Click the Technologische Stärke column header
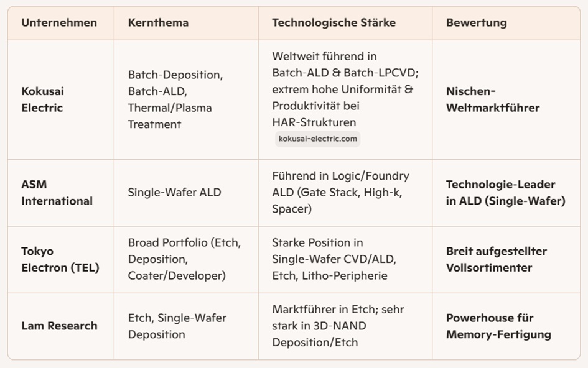The width and height of the screenshot is (588, 368). pyautogui.click(x=334, y=23)
